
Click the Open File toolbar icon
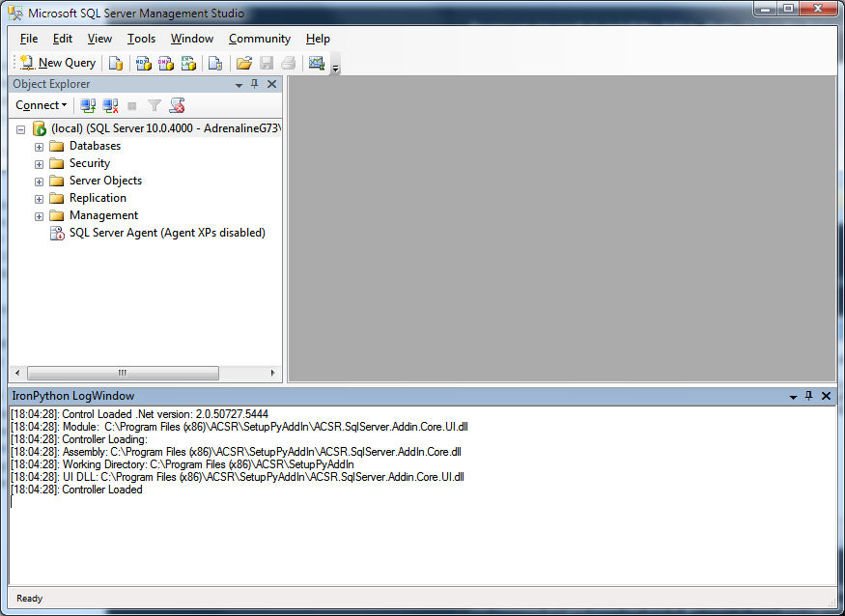244,63
